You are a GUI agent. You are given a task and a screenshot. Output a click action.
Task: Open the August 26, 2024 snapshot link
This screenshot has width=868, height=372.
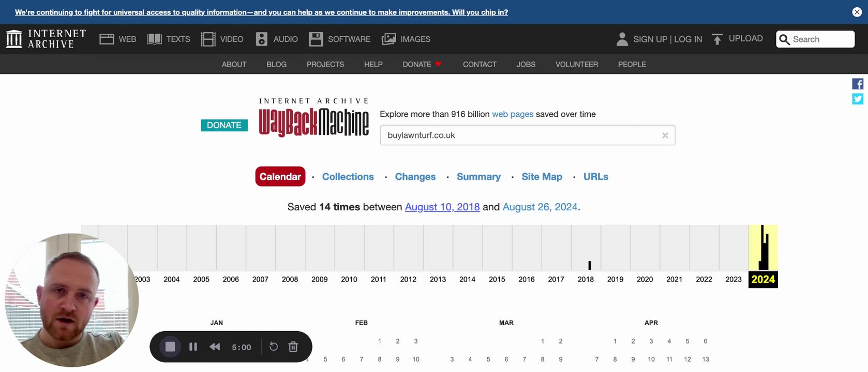click(540, 207)
